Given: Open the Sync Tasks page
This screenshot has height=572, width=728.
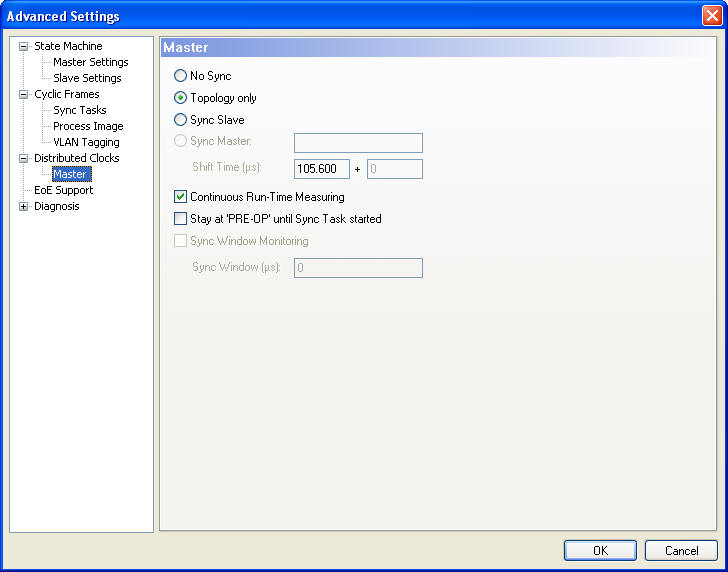Looking at the screenshot, I should 79,110.
